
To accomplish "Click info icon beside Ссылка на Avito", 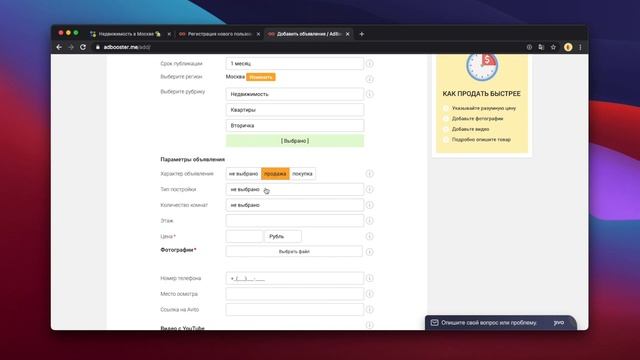I will click(x=369, y=309).
